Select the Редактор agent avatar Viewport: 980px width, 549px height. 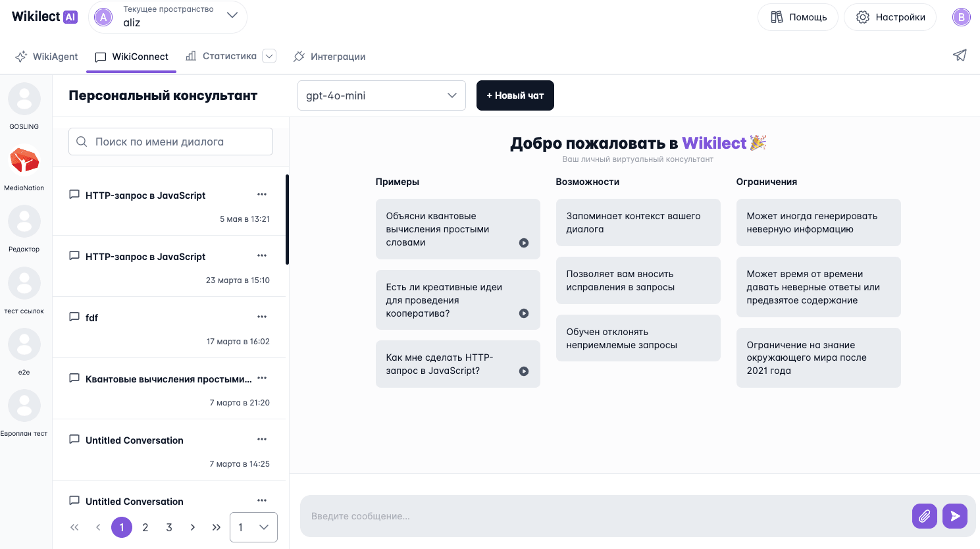pyautogui.click(x=24, y=222)
